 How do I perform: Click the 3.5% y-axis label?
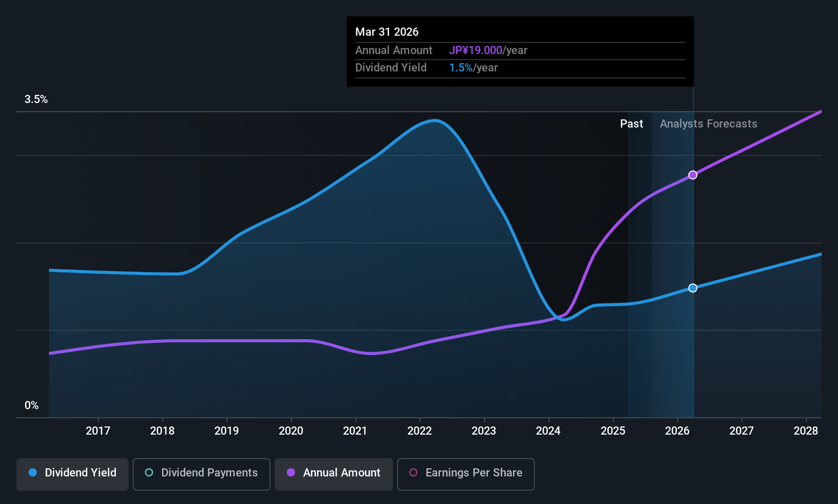coord(36,99)
